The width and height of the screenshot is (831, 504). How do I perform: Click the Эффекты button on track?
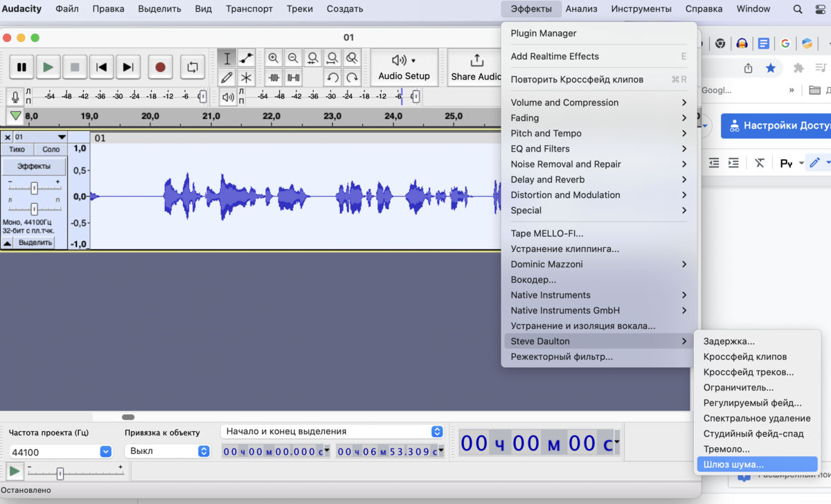tap(34, 166)
